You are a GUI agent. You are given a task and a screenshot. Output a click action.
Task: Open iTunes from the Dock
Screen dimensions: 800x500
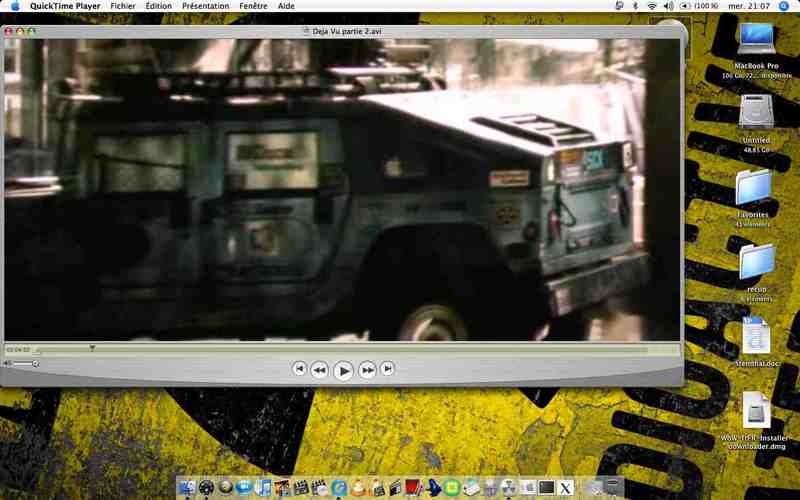pos(263,488)
